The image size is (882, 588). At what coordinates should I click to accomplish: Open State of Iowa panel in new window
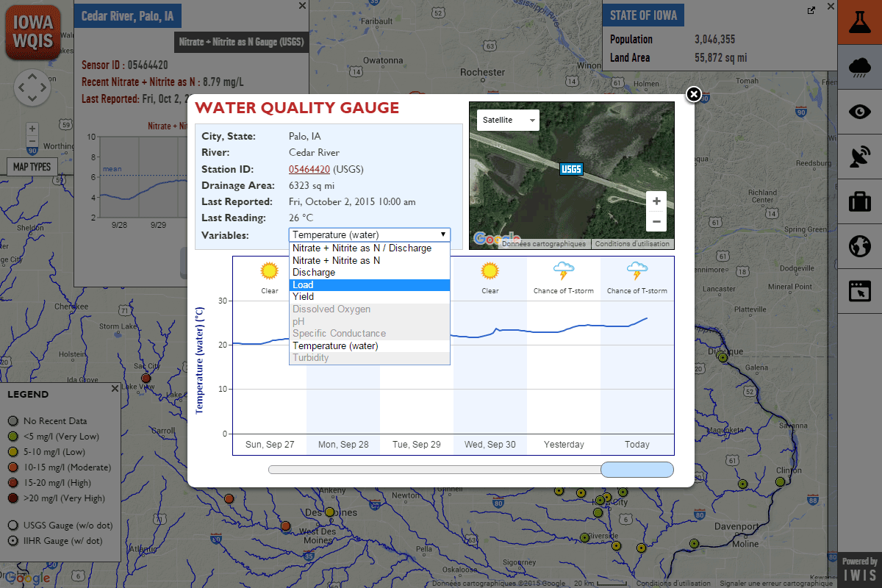pos(811,10)
